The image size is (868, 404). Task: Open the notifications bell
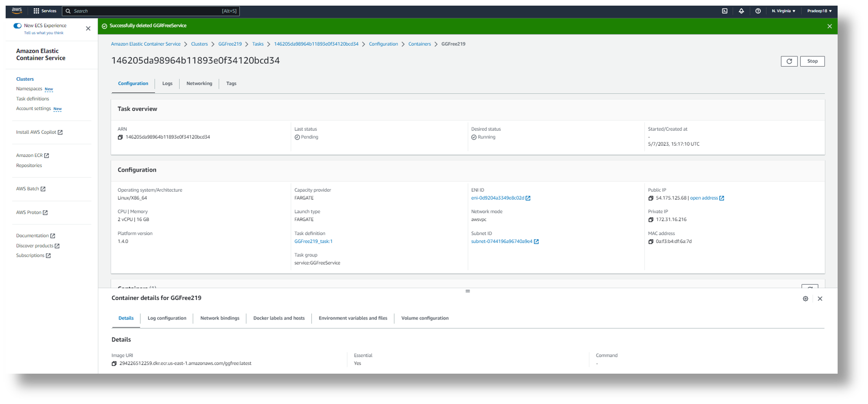click(741, 11)
